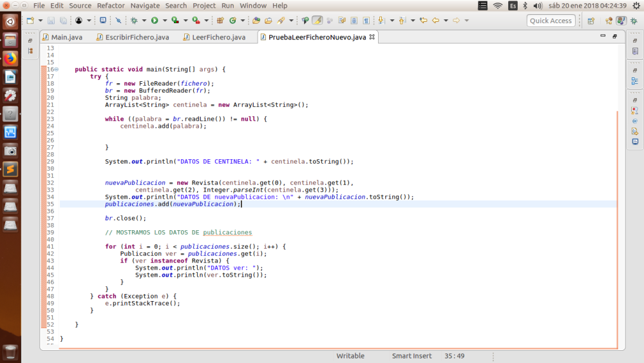Collapse the main method fold at line 16

[57, 69]
